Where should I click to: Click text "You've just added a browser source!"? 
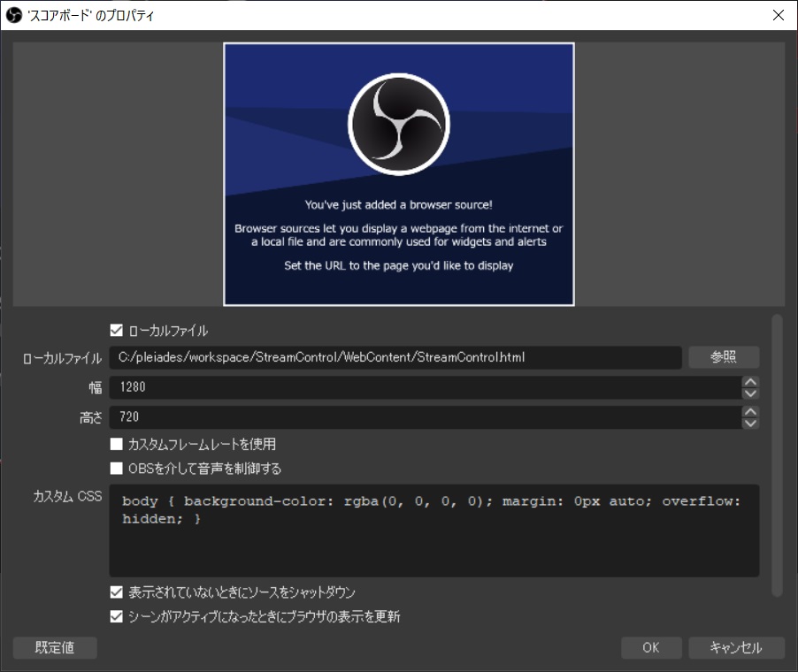(x=398, y=204)
